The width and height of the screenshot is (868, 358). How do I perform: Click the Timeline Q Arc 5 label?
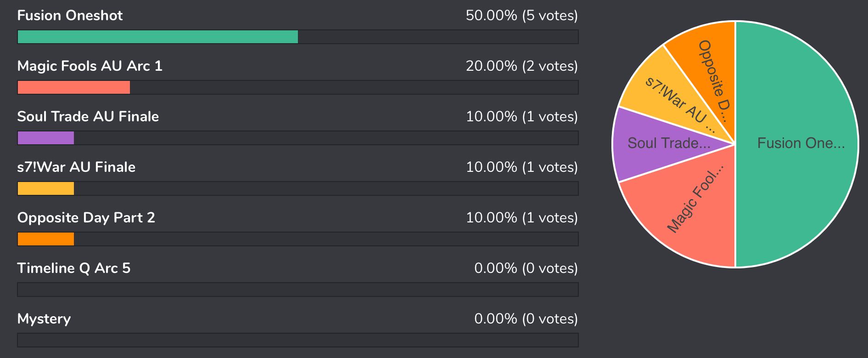74,268
